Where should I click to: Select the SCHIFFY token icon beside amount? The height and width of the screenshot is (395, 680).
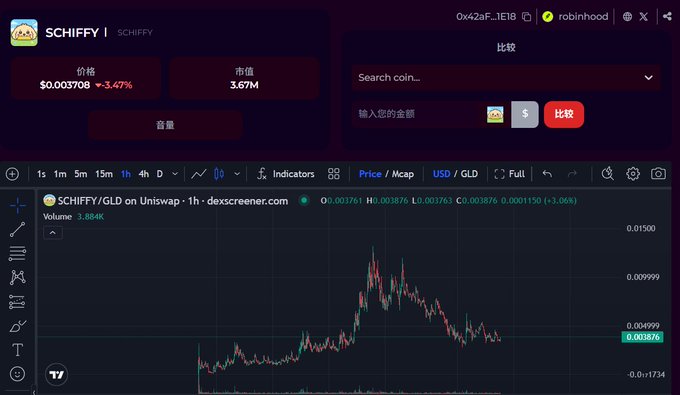(x=495, y=114)
